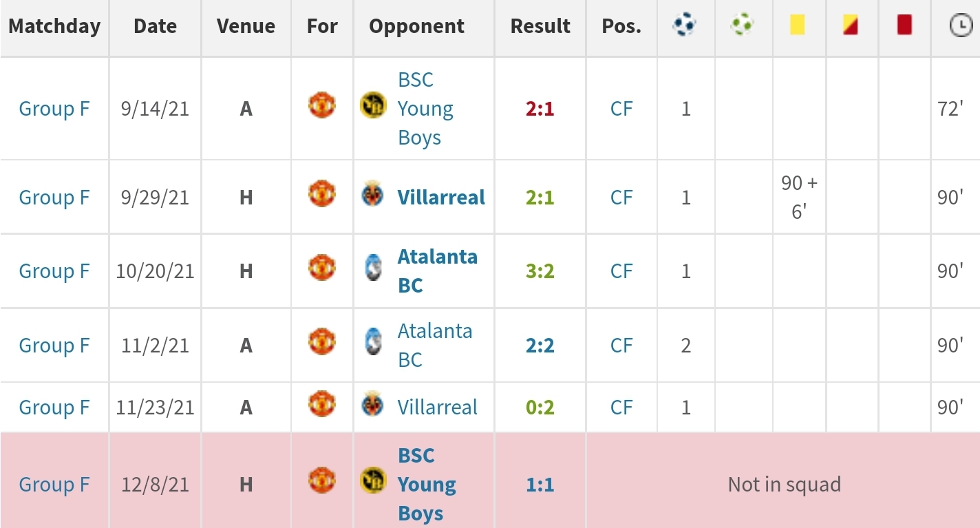Open Group F link in 10/20/21 row

[x=54, y=271]
